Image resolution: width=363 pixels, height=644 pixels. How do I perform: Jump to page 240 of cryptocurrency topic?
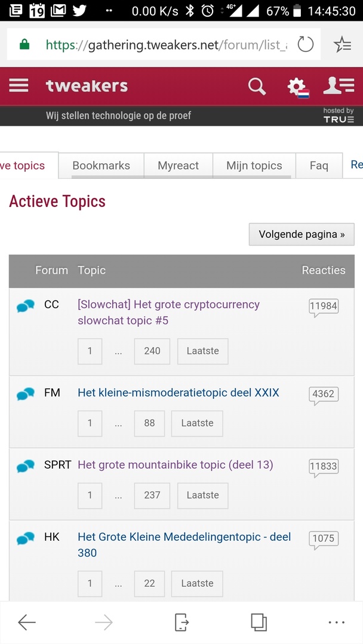pos(152,351)
